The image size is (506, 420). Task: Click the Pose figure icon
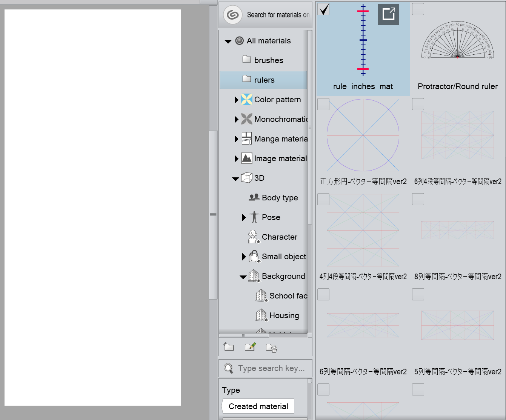(x=254, y=217)
